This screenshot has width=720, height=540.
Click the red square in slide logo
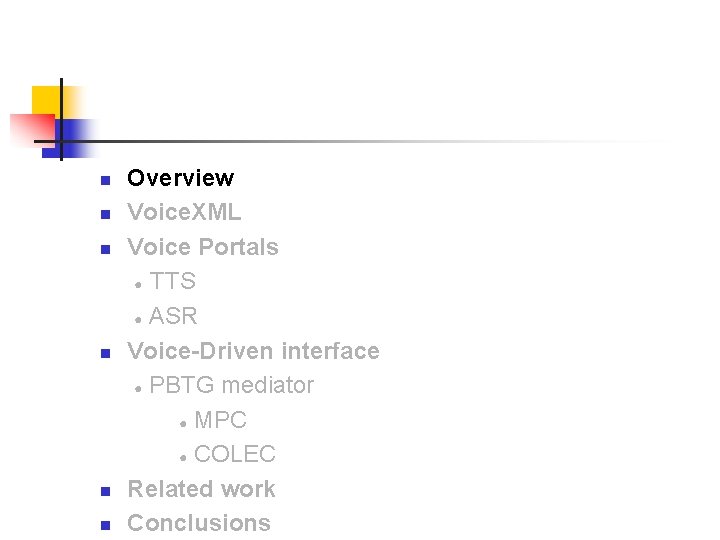click(30, 128)
